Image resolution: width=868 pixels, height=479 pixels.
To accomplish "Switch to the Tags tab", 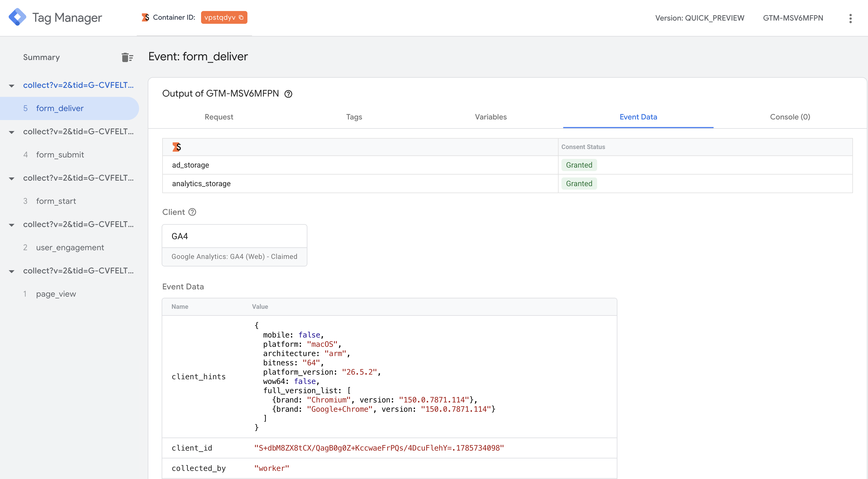I will pyautogui.click(x=354, y=117).
